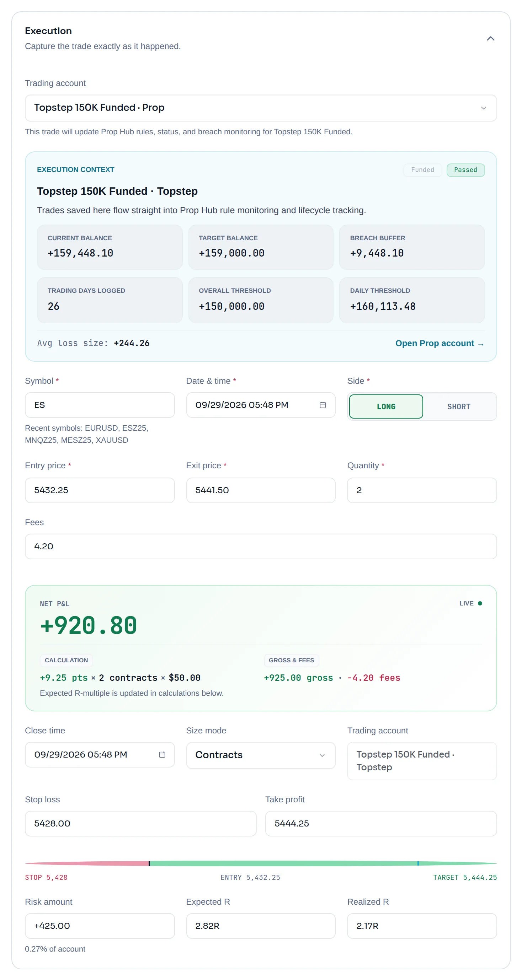
Task: Click the Passed status badge
Action: coord(465,170)
